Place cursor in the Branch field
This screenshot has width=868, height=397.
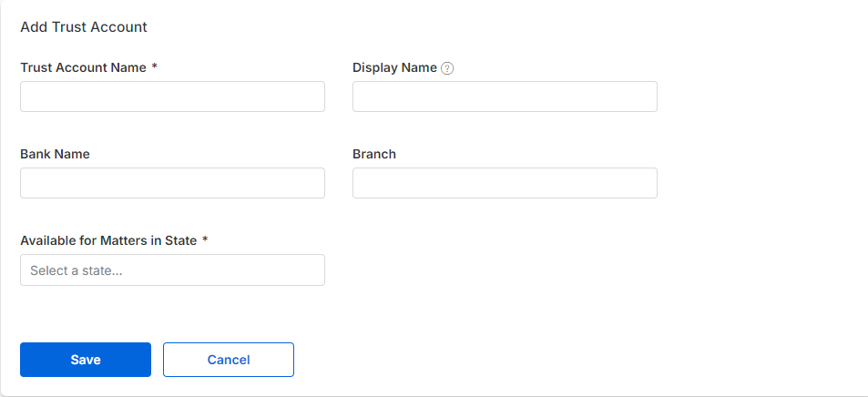point(505,183)
